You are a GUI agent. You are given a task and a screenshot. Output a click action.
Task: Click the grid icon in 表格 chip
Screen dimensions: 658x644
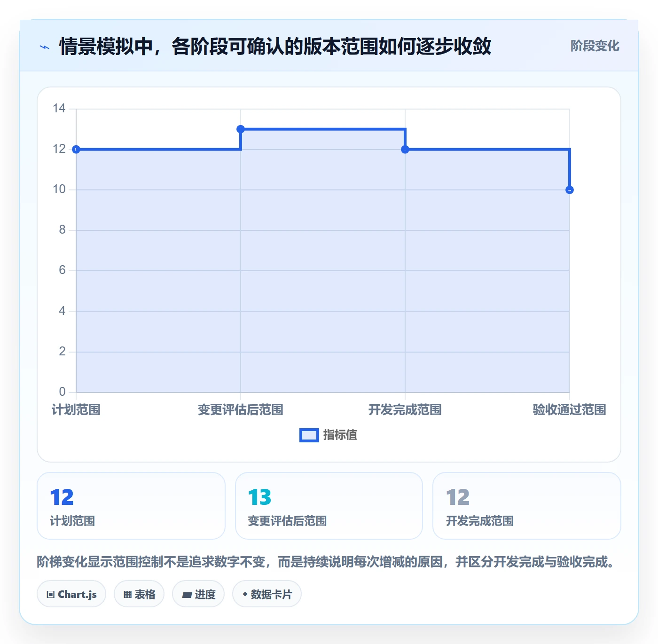tap(127, 595)
